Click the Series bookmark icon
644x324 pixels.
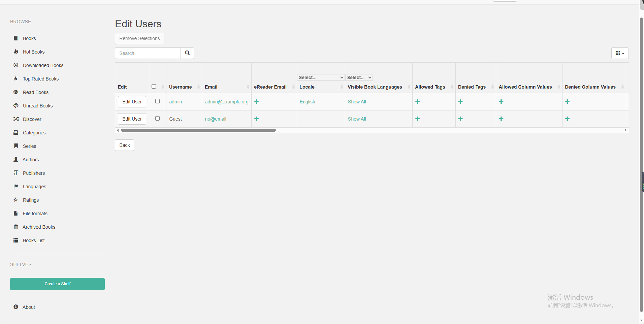16,146
